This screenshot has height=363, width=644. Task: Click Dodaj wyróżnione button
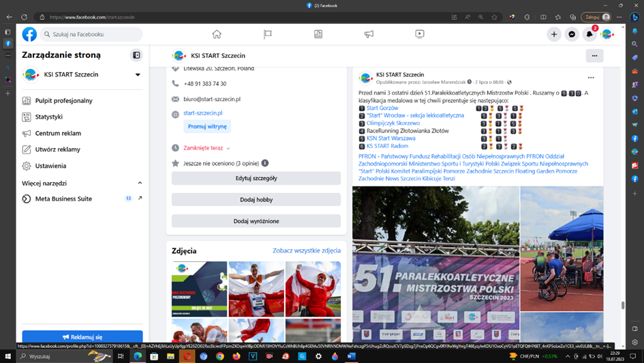click(x=256, y=221)
